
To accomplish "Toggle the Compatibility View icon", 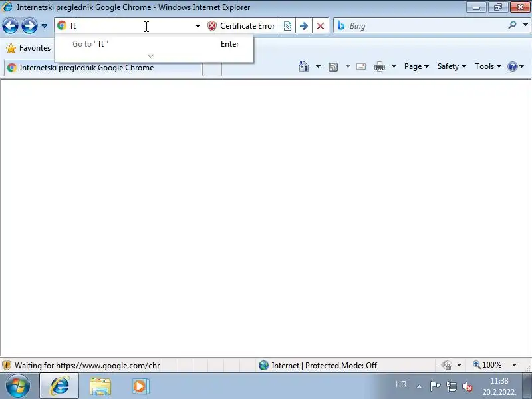I will (x=287, y=26).
